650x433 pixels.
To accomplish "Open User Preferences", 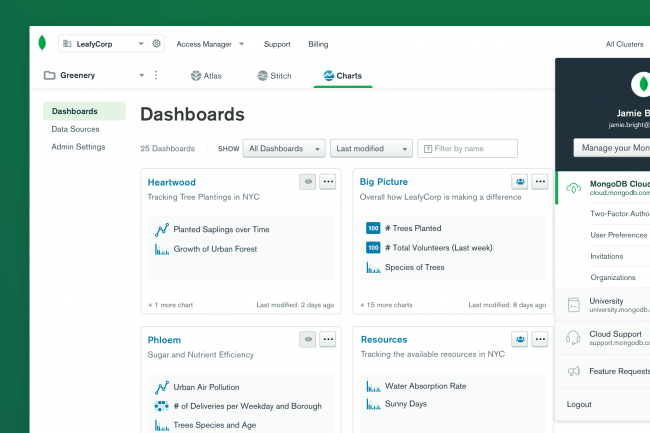I will click(x=618, y=235).
